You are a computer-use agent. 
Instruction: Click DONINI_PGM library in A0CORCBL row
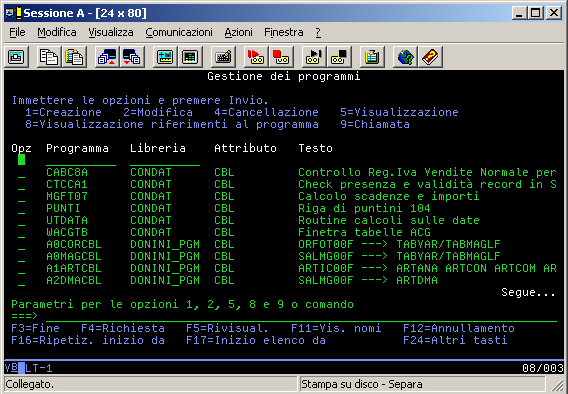165,244
